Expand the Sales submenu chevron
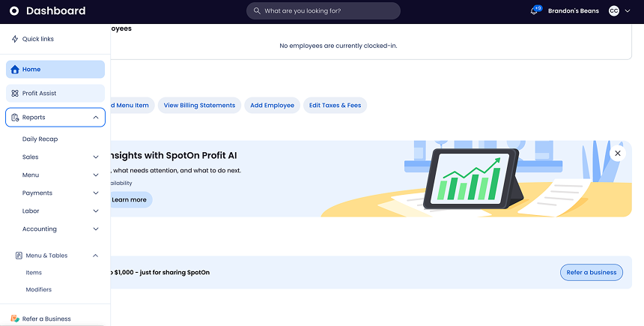 96,157
